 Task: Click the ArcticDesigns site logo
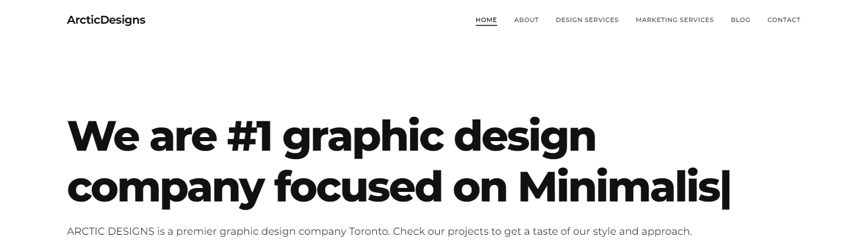pyautogui.click(x=106, y=20)
